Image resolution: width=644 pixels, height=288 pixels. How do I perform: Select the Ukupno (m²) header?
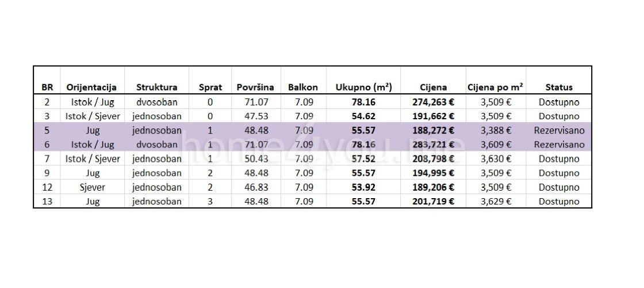(363, 88)
